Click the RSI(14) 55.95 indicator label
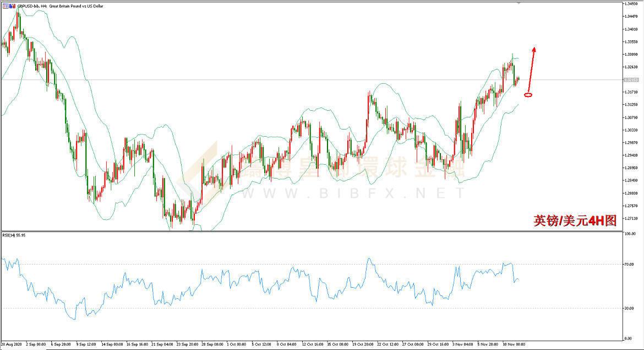Screen dimensions: 644x350 [14, 235]
